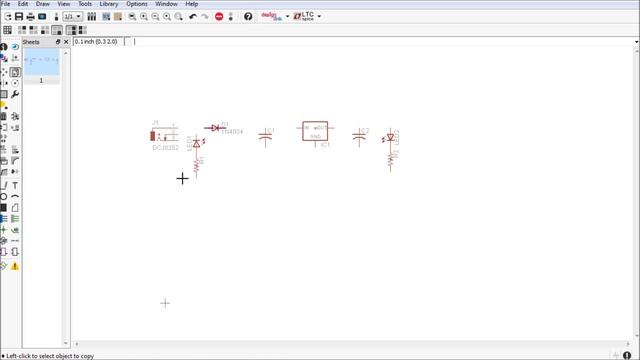Viewport: 640px width, 360px height.
Task: Select the Miter tool
Action: click(15, 161)
